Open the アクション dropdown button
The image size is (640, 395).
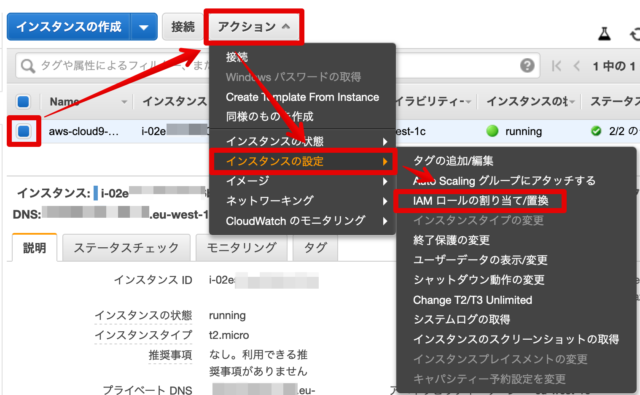point(254,27)
